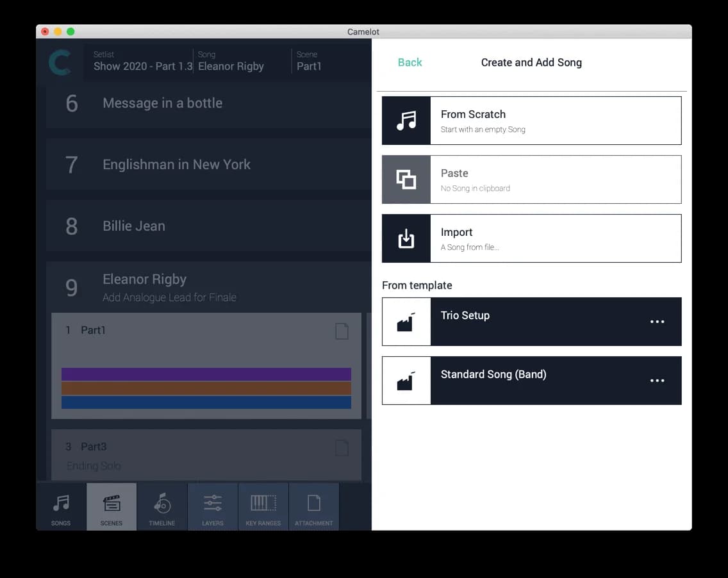Open the Layers panel icon
The image size is (728, 578).
pyautogui.click(x=213, y=506)
